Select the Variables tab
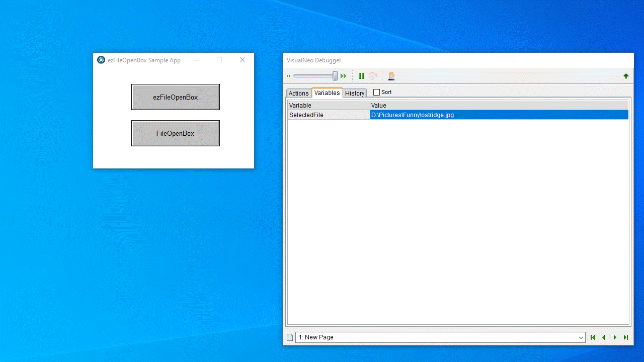Image resolution: width=644 pixels, height=362 pixels. pos(327,93)
